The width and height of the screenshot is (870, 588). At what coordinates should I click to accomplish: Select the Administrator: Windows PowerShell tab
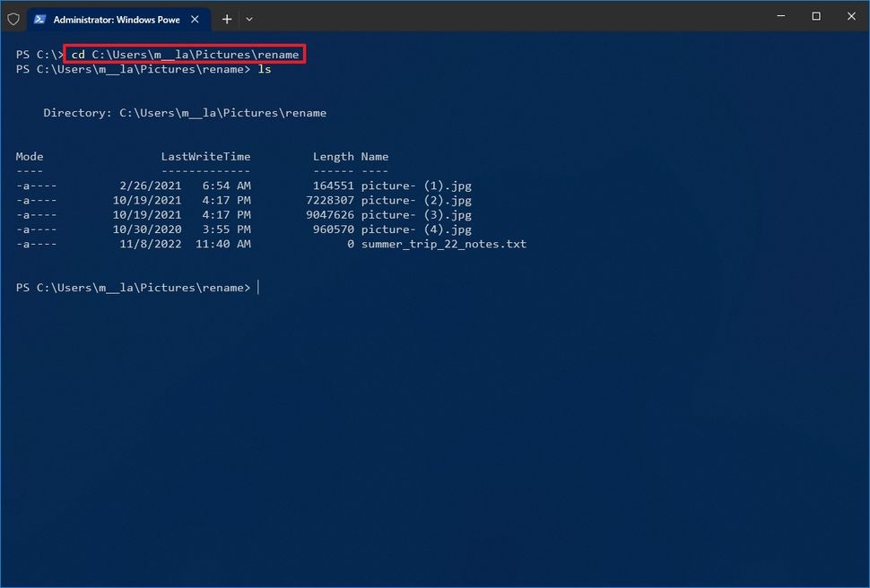(x=117, y=18)
